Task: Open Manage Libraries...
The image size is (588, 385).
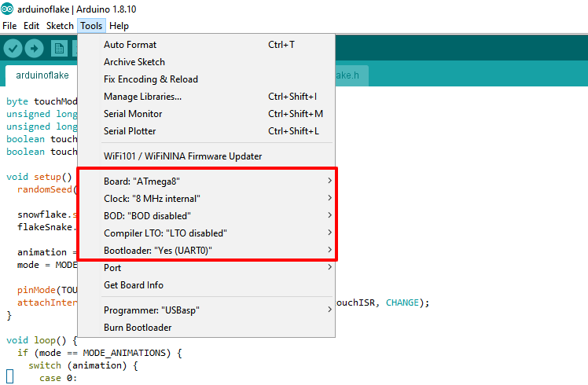Action: (x=206, y=97)
